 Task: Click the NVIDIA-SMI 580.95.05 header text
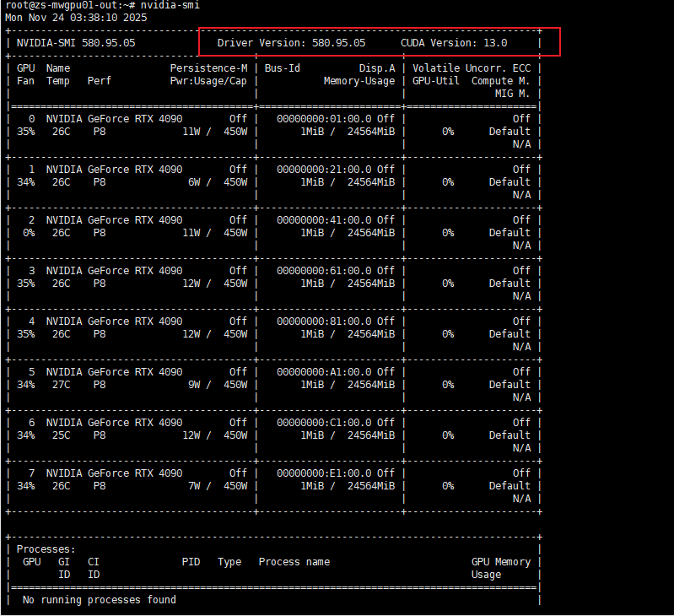(76, 42)
